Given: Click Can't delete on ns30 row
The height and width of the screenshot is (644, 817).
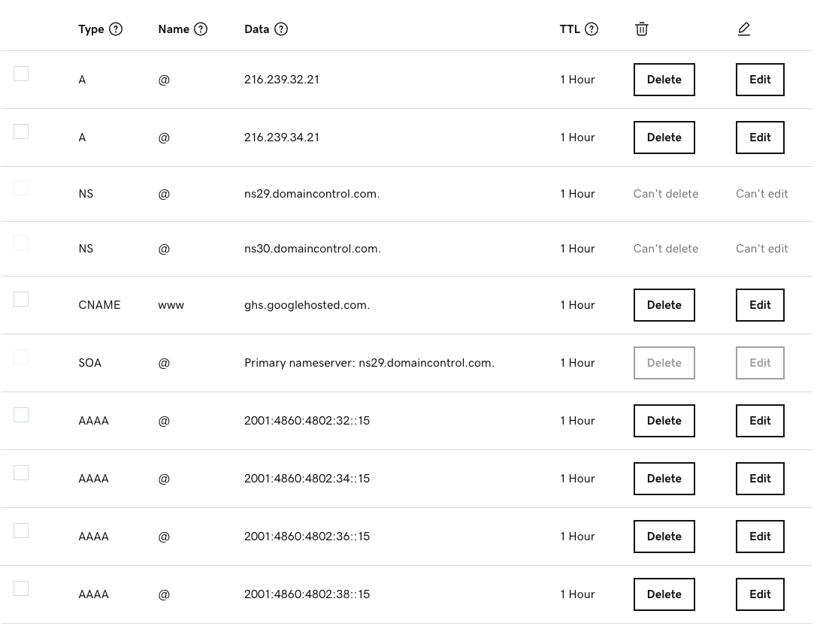Looking at the screenshot, I should coord(665,249).
